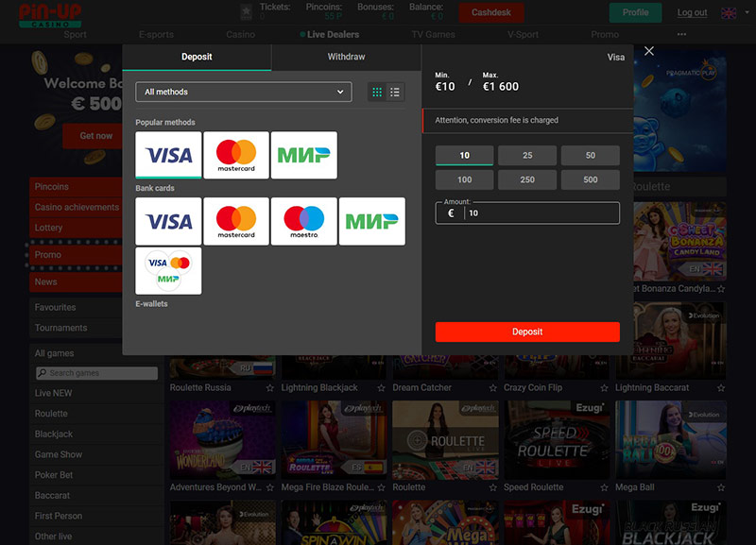Image resolution: width=756 pixels, height=545 pixels.
Task: Switch to the Deposit tab
Action: pyautogui.click(x=197, y=57)
